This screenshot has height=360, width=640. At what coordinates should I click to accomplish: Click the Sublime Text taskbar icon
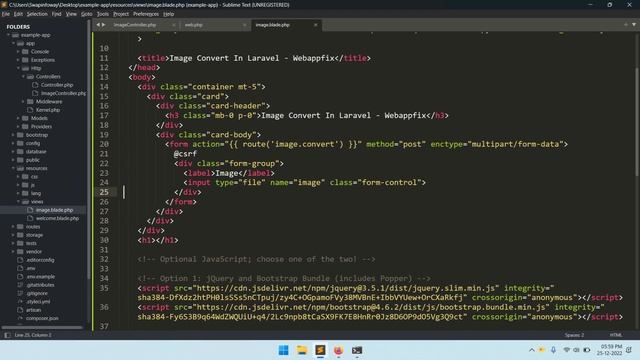[x=320, y=350]
